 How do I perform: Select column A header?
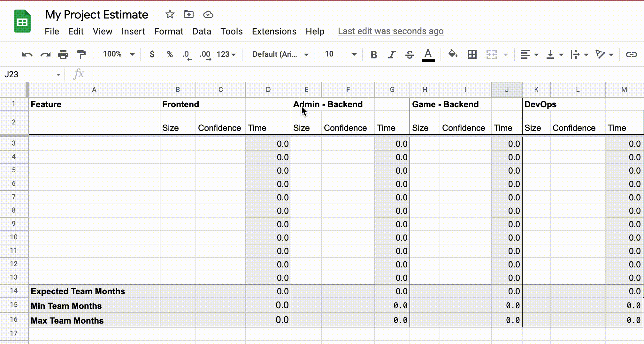(x=94, y=90)
